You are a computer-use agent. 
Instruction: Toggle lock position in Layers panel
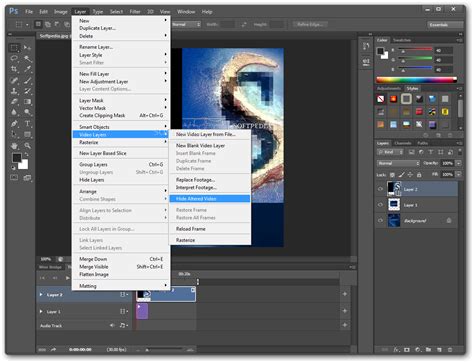(x=410, y=175)
